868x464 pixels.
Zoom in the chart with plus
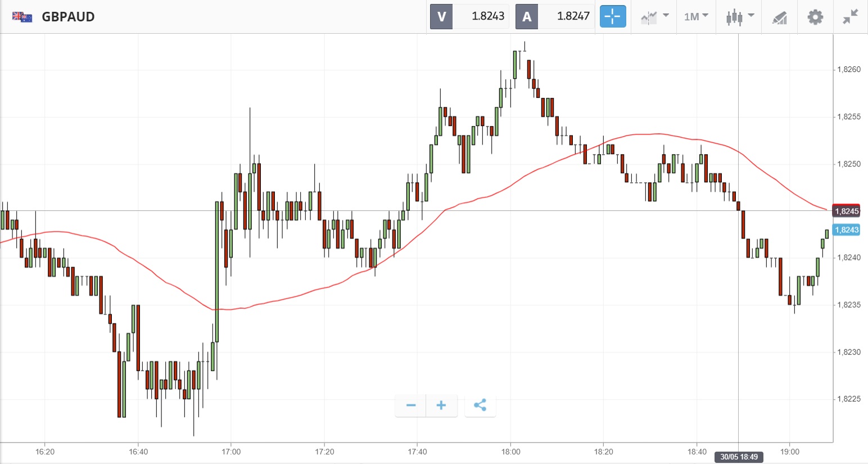click(x=441, y=406)
